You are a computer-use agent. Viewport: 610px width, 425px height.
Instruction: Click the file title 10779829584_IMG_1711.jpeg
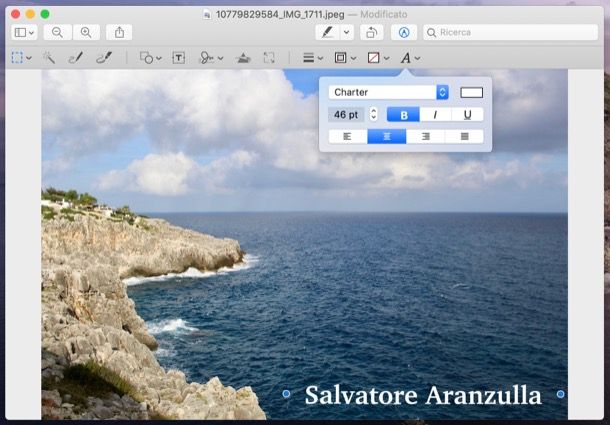pos(280,15)
